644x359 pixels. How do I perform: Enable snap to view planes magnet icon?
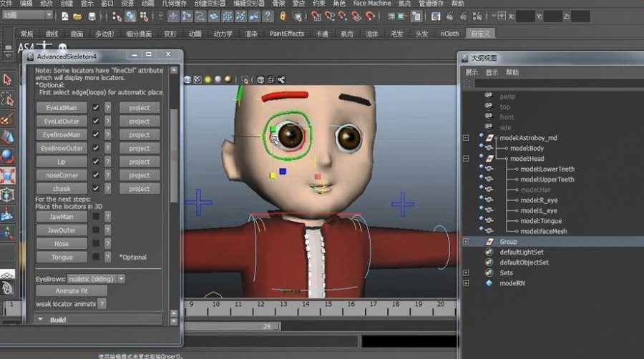(x=356, y=16)
